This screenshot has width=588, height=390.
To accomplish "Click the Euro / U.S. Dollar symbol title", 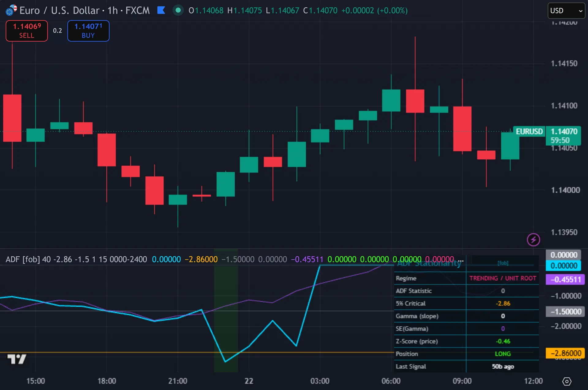I will (59, 10).
